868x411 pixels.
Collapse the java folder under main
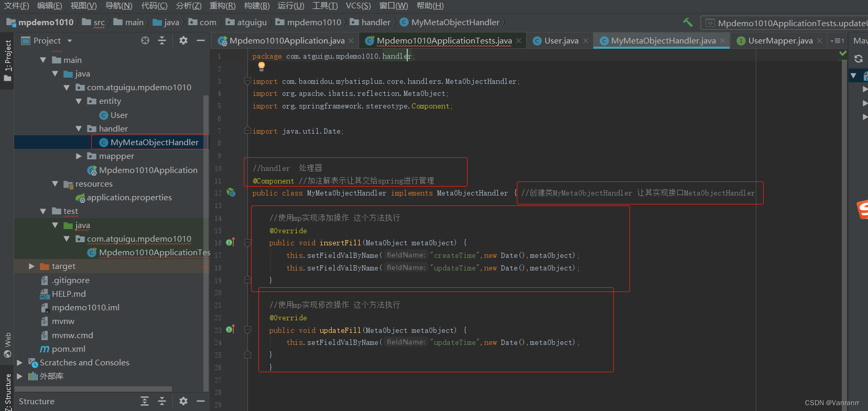coord(55,74)
